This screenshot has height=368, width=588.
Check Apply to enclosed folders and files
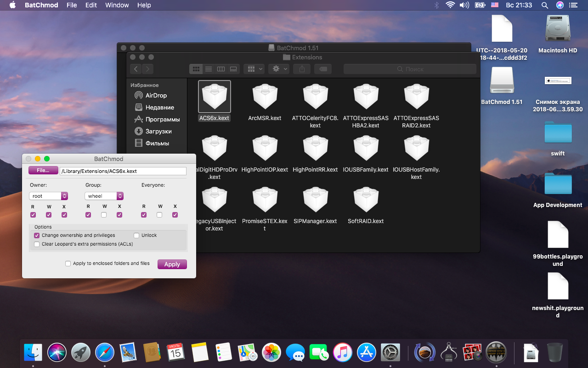(68, 264)
